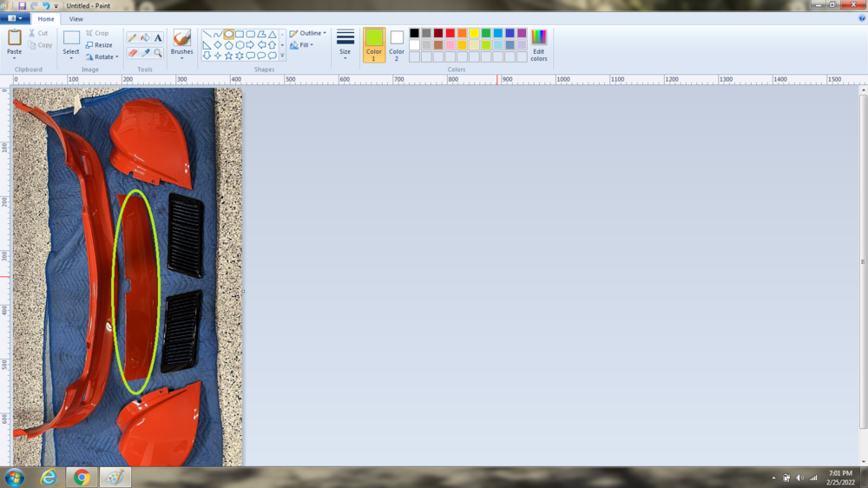Choose the Line shape
Screen dimensions: 868x488
(x=207, y=35)
